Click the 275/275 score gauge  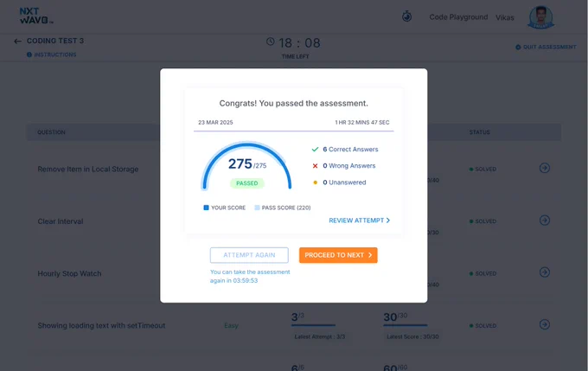tap(246, 165)
